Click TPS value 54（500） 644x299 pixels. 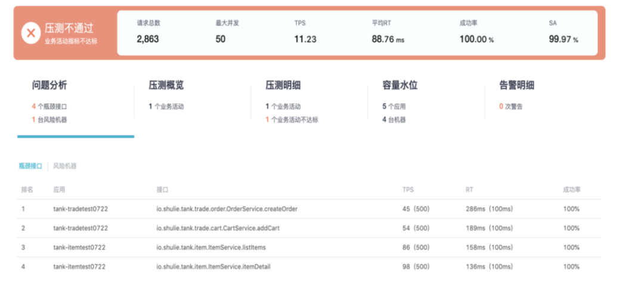tap(416, 228)
